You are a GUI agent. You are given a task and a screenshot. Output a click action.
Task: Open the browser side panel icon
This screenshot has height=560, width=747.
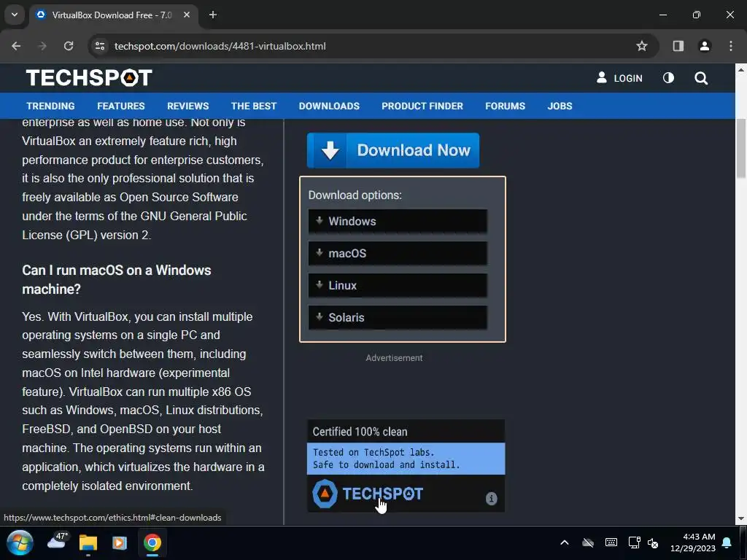(x=678, y=46)
